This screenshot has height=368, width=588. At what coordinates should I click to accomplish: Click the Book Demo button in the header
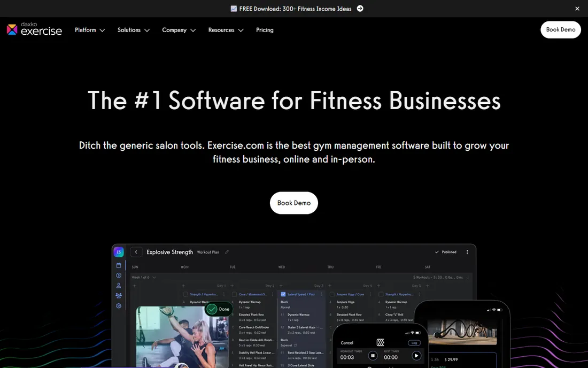[561, 29]
